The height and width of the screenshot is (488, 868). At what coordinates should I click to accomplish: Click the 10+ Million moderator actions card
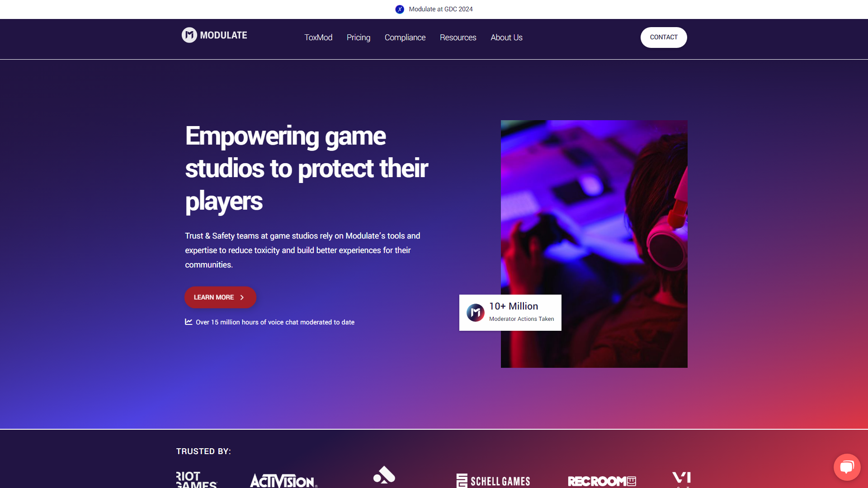510,313
